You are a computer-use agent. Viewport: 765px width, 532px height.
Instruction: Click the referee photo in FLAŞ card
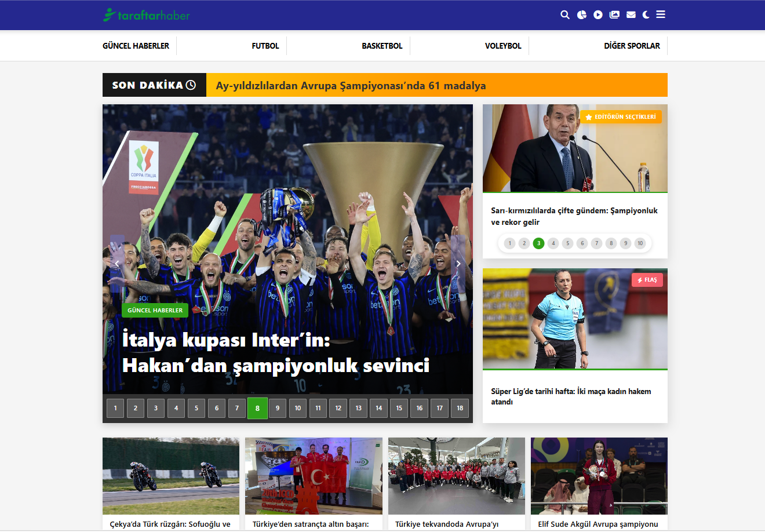point(575,319)
